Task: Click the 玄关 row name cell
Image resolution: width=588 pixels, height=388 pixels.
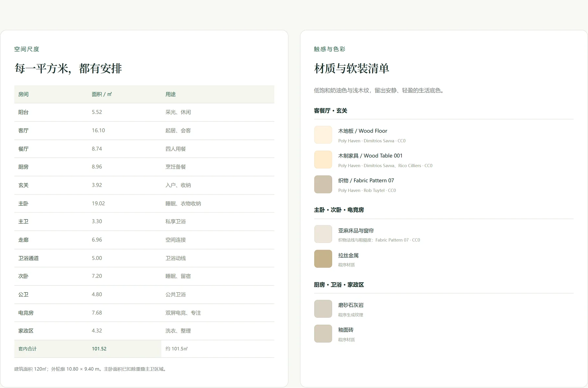Action: (x=24, y=185)
